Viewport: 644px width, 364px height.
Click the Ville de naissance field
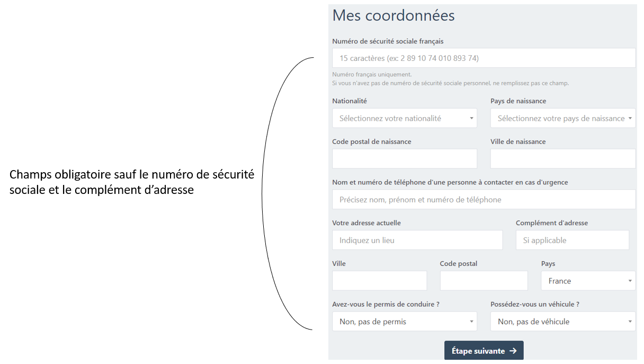(x=562, y=159)
